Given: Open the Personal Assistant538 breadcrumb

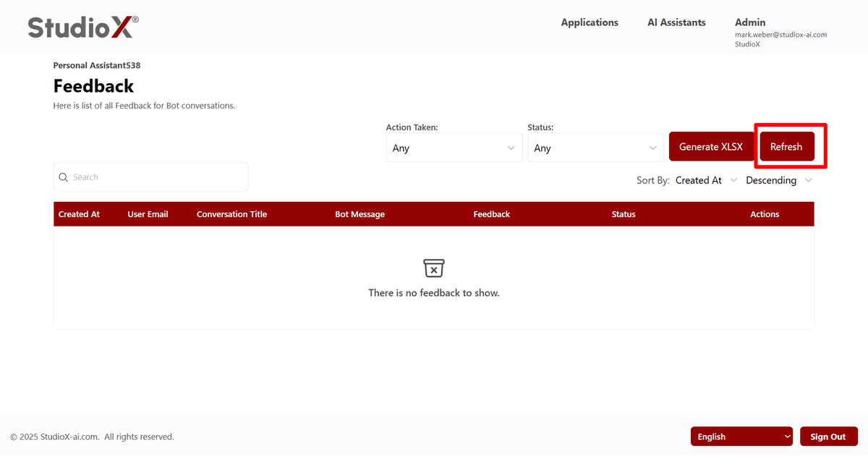Looking at the screenshot, I should [97, 65].
